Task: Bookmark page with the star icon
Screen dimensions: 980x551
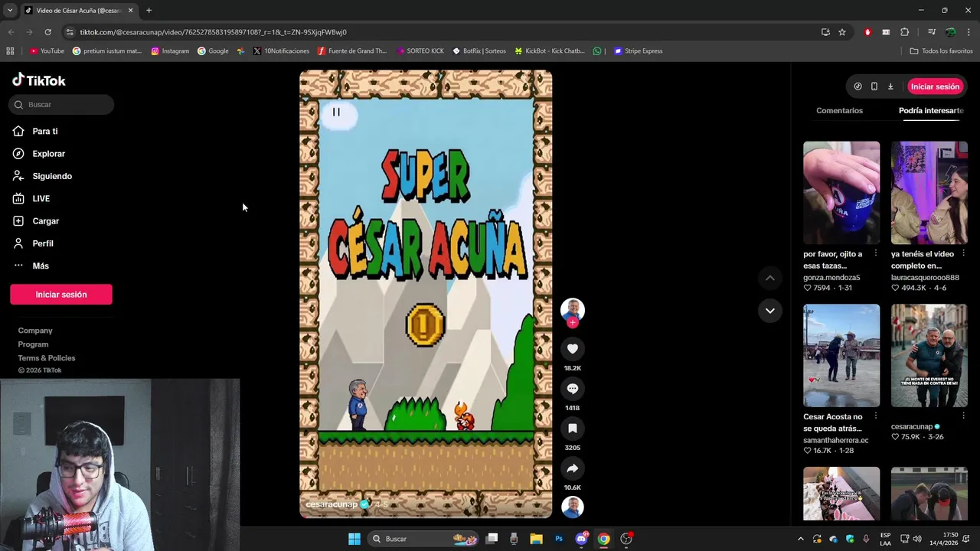Action: (x=842, y=32)
